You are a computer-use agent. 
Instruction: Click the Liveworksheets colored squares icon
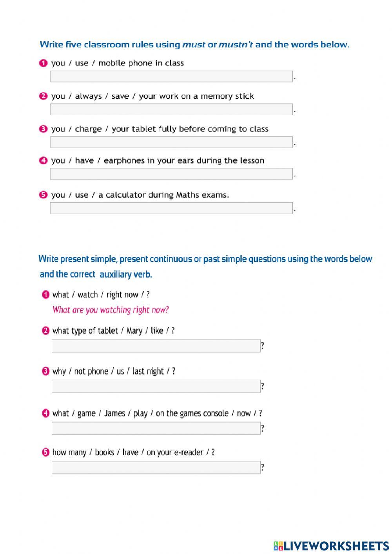click(278, 545)
